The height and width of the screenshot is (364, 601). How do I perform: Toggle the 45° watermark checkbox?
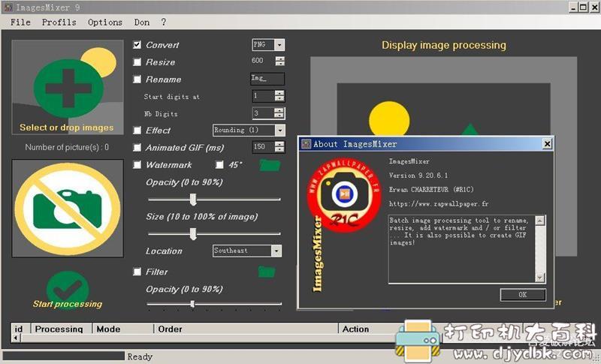point(219,165)
